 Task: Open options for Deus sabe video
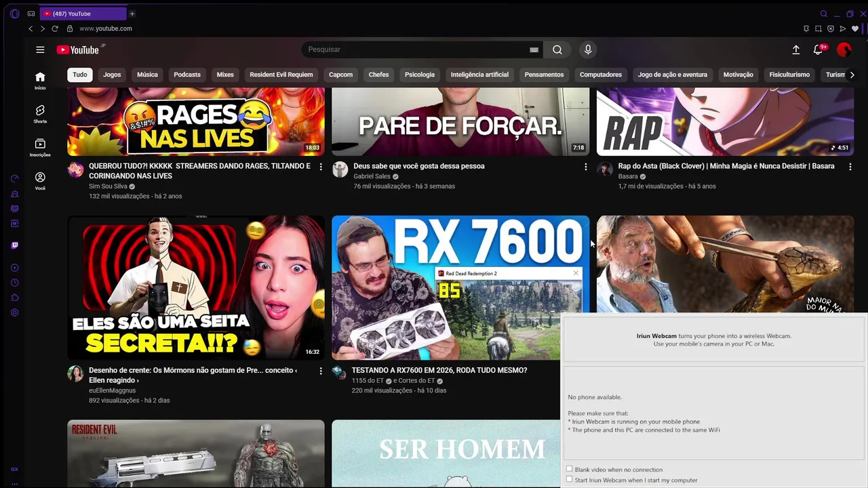(x=586, y=167)
